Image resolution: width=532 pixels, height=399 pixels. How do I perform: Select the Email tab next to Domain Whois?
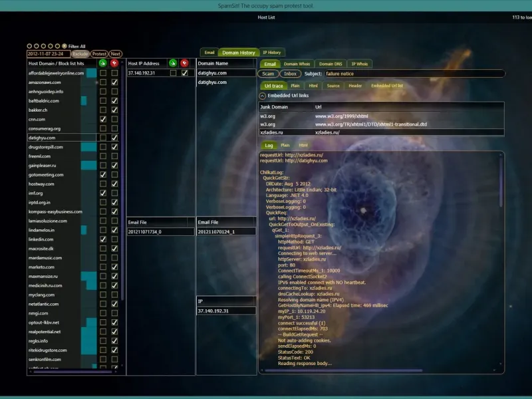tap(270, 64)
